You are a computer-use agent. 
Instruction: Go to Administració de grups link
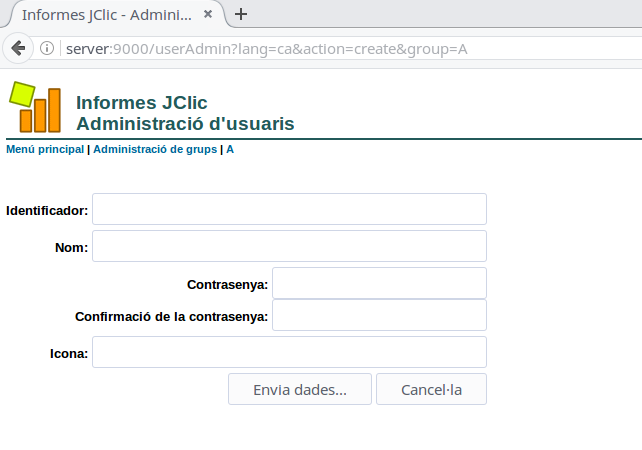click(155, 149)
